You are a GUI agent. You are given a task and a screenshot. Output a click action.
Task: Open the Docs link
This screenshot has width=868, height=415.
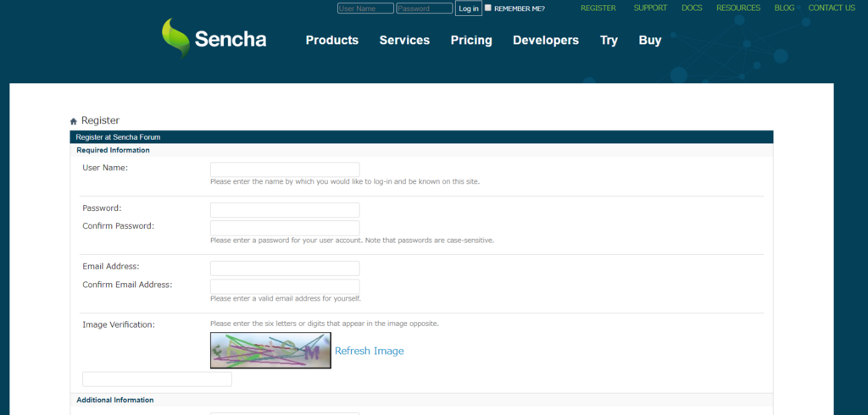point(692,8)
